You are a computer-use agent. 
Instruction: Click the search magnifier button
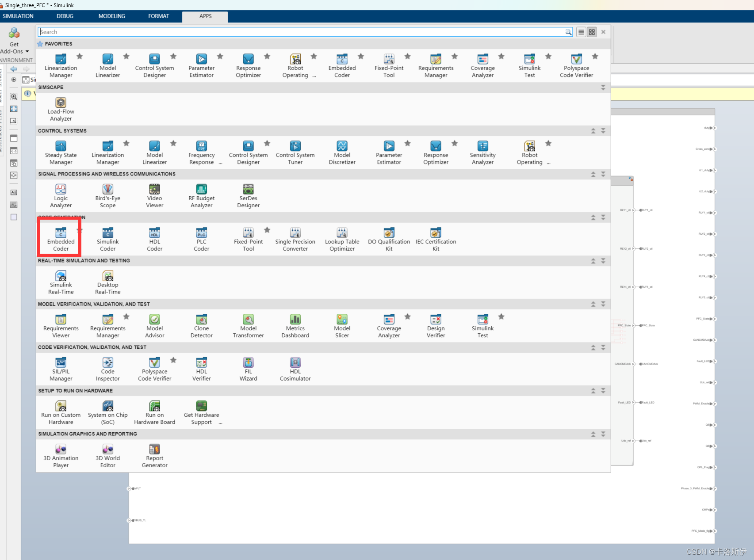click(568, 32)
